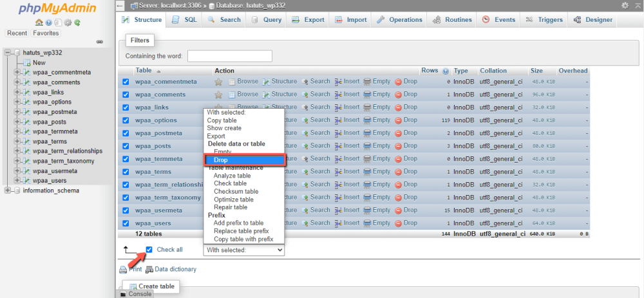
Task: Empty the wpaa_usermeta table
Action: pyautogui.click(x=377, y=210)
